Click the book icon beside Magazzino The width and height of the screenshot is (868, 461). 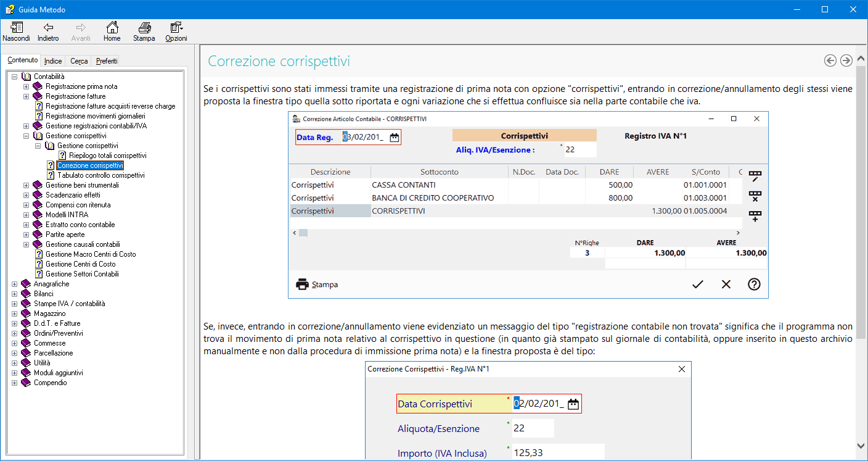click(x=26, y=314)
